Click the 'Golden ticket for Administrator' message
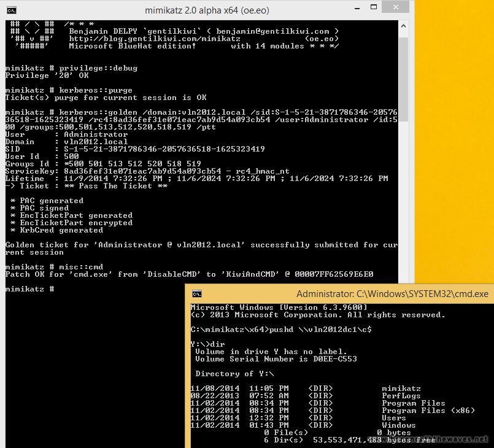 pyautogui.click(x=202, y=249)
